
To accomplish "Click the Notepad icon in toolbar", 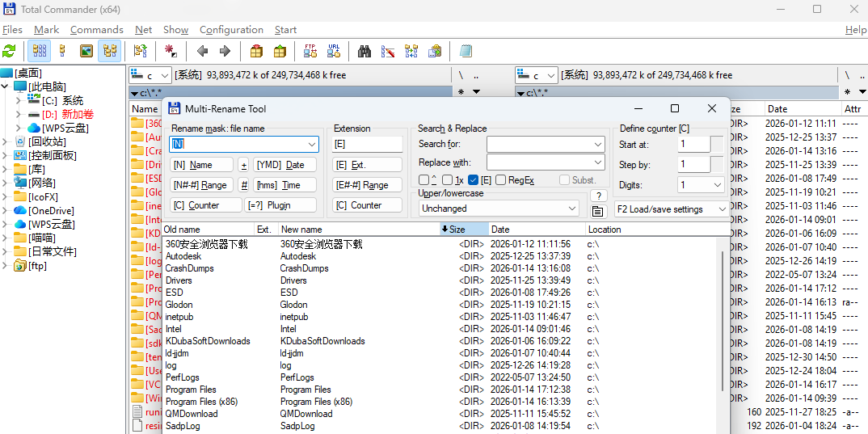I will tap(466, 51).
